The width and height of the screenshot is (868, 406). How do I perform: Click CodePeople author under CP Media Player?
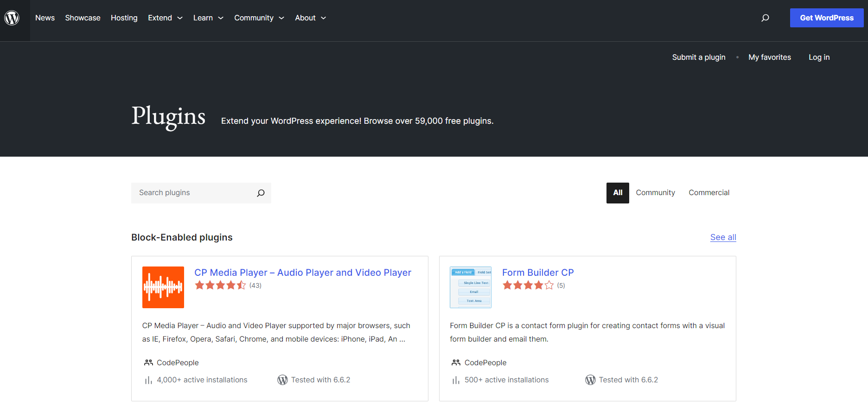[178, 363]
